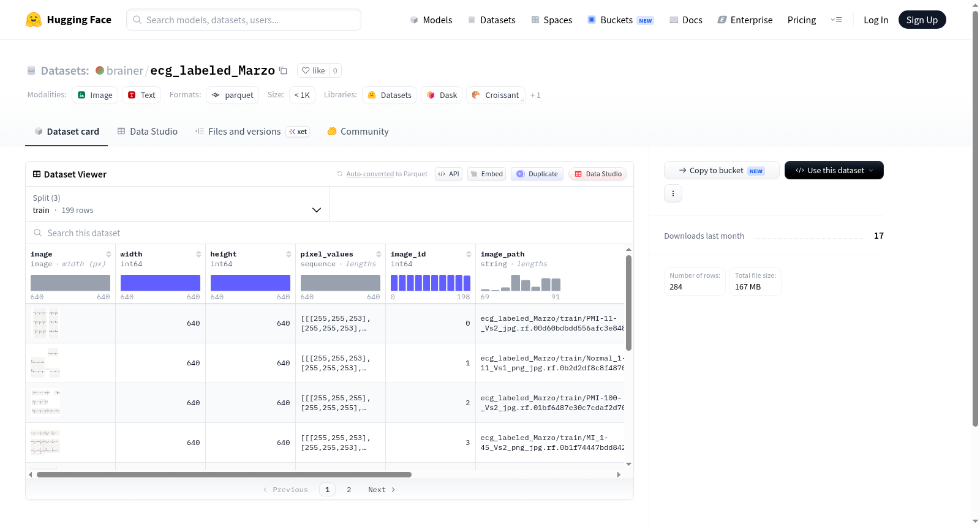Go to Spaces in top navigation
This screenshot has height=527, width=980.
tap(551, 20)
